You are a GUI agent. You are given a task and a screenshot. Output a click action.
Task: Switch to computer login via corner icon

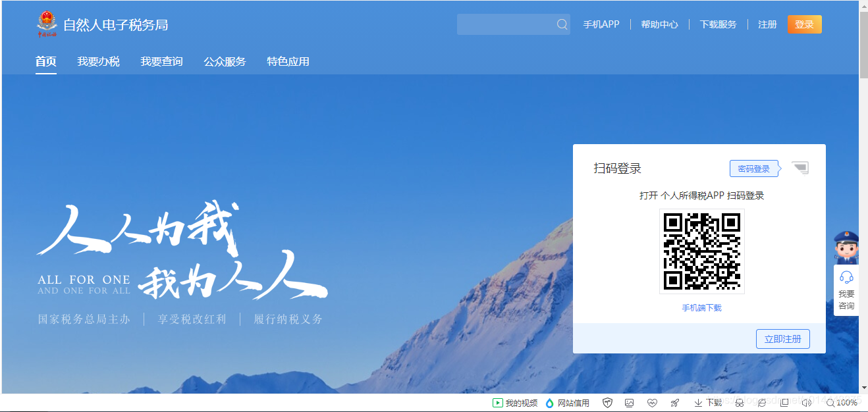pyautogui.click(x=800, y=168)
